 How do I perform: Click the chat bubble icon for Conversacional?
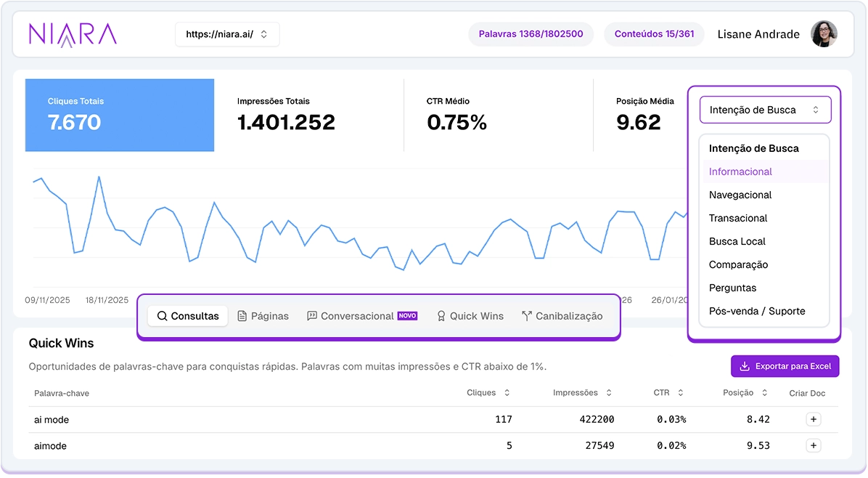click(x=312, y=315)
